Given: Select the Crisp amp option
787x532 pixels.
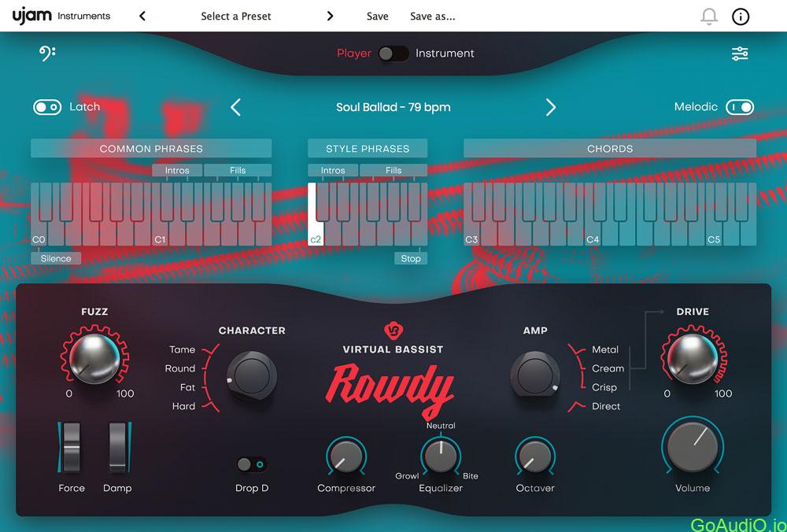Looking at the screenshot, I should [x=604, y=387].
